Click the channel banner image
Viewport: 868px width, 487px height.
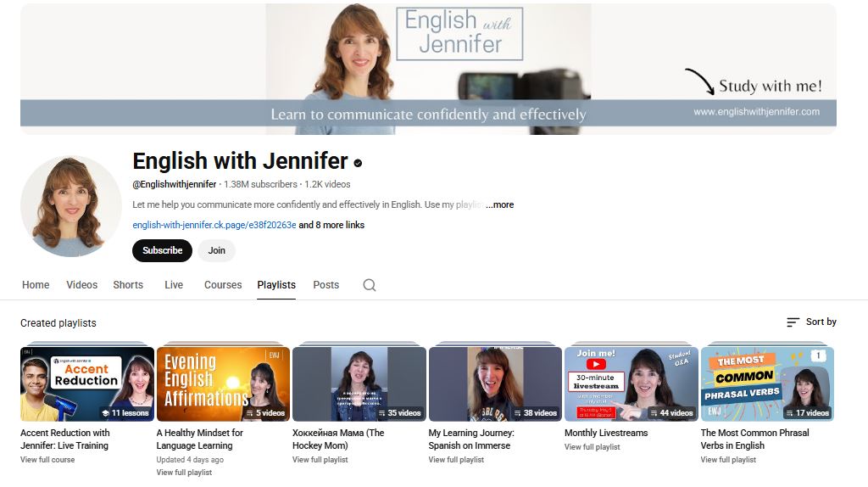tap(428, 69)
